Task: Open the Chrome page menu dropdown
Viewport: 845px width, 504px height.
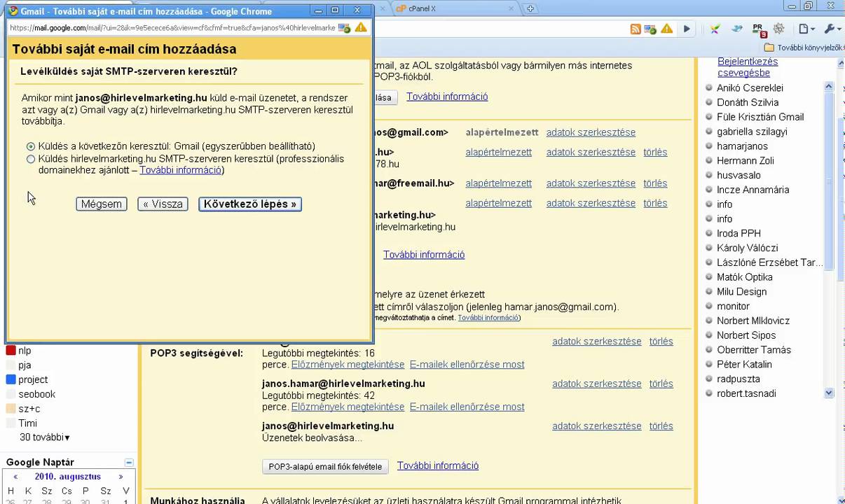Action: coord(807,29)
